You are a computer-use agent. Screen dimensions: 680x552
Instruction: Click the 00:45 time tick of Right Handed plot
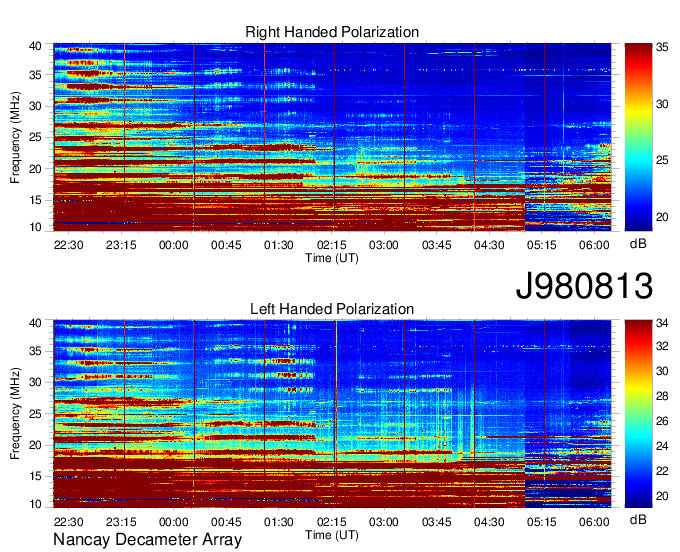(226, 245)
